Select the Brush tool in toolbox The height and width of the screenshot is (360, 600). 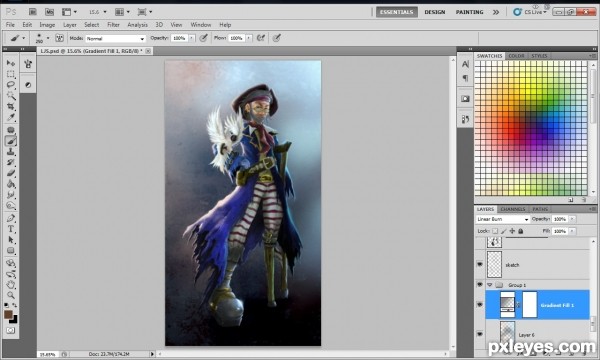click(x=11, y=141)
